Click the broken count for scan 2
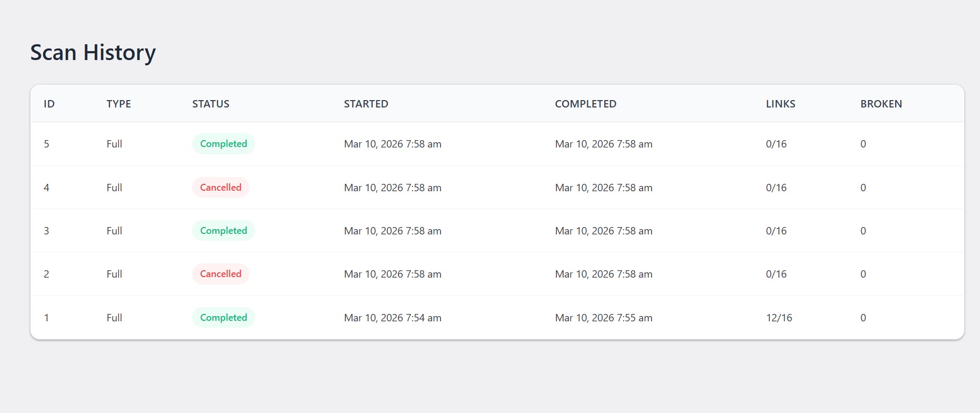The width and height of the screenshot is (980, 413). pos(863,273)
